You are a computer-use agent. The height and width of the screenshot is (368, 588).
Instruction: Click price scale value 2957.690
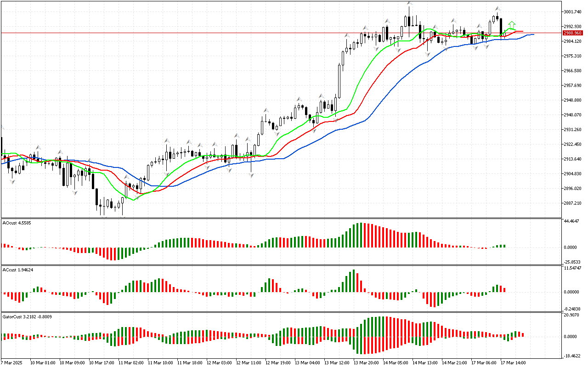574,85
